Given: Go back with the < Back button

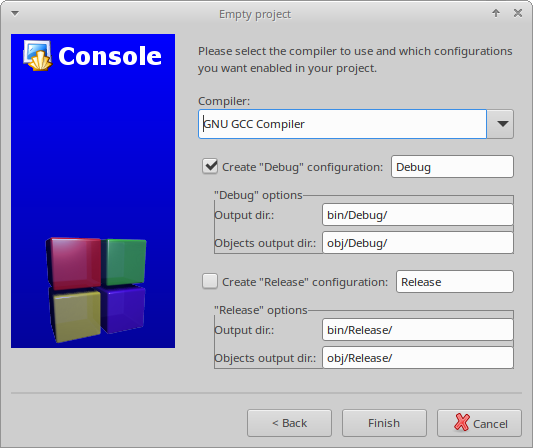Looking at the screenshot, I should 289,423.
